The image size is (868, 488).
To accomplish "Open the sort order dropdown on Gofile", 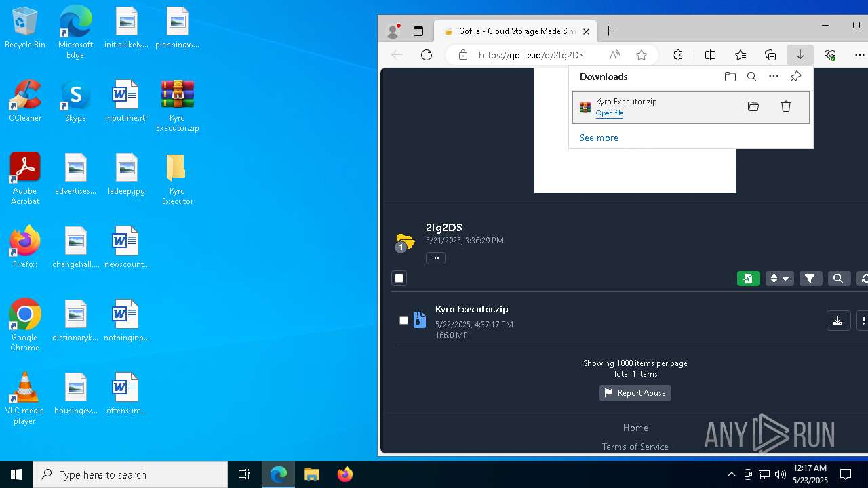I will coord(779,279).
